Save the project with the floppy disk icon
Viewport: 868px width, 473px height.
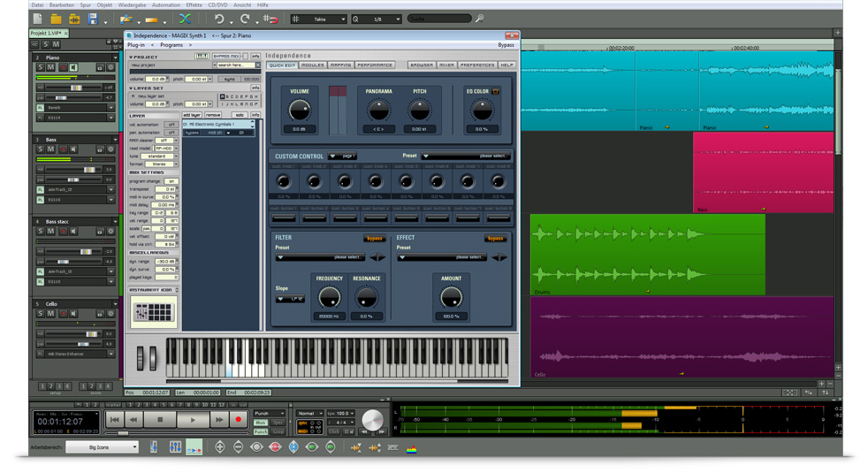(x=93, y=19)
